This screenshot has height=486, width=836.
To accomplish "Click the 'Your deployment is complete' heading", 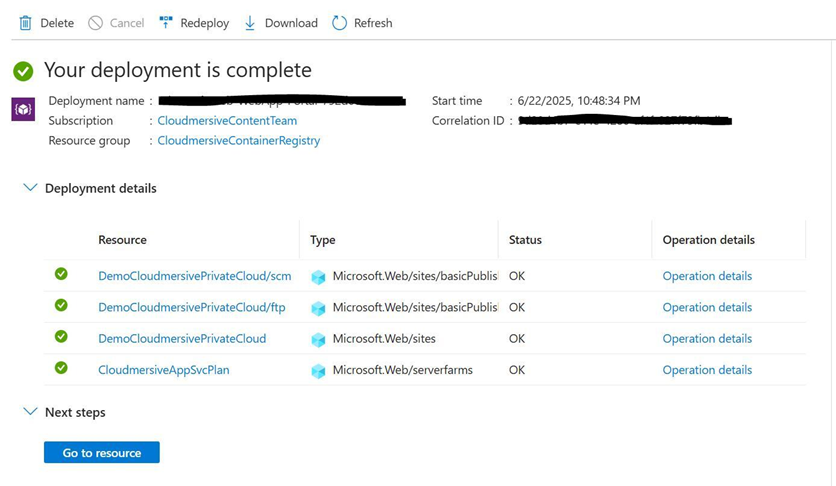I will coord(178,70).
